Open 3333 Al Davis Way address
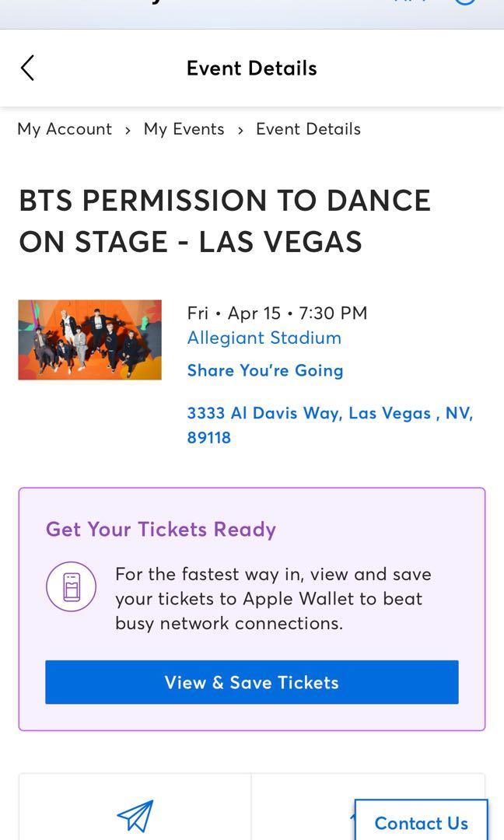The width and height of the screenshot is (504, 840). [x=330, y=413]
